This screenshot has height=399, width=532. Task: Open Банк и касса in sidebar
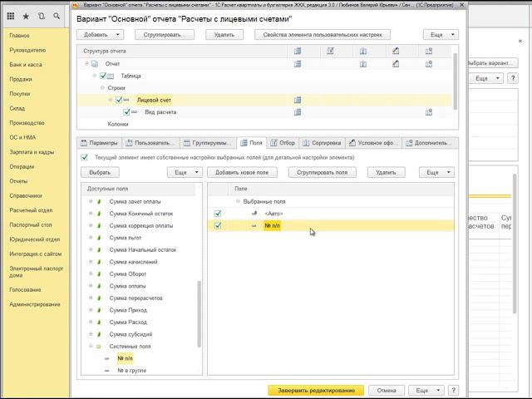tap(26, 65)
